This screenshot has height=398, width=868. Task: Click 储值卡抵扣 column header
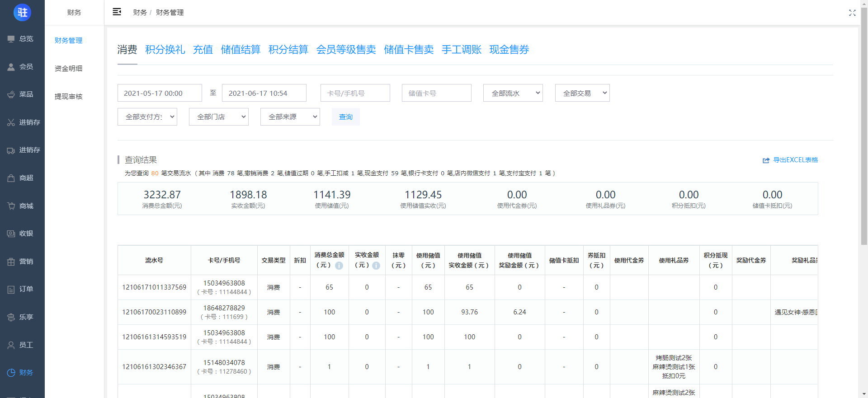tap(564, 260)
